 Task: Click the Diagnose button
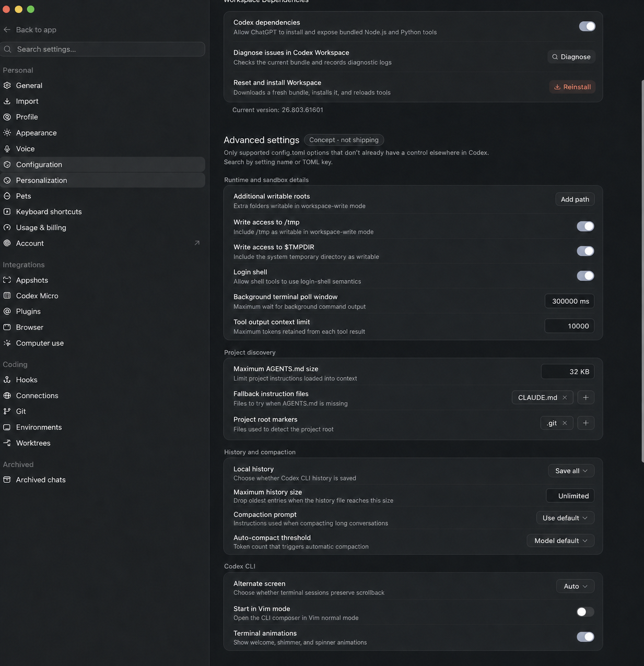[571, 57]
